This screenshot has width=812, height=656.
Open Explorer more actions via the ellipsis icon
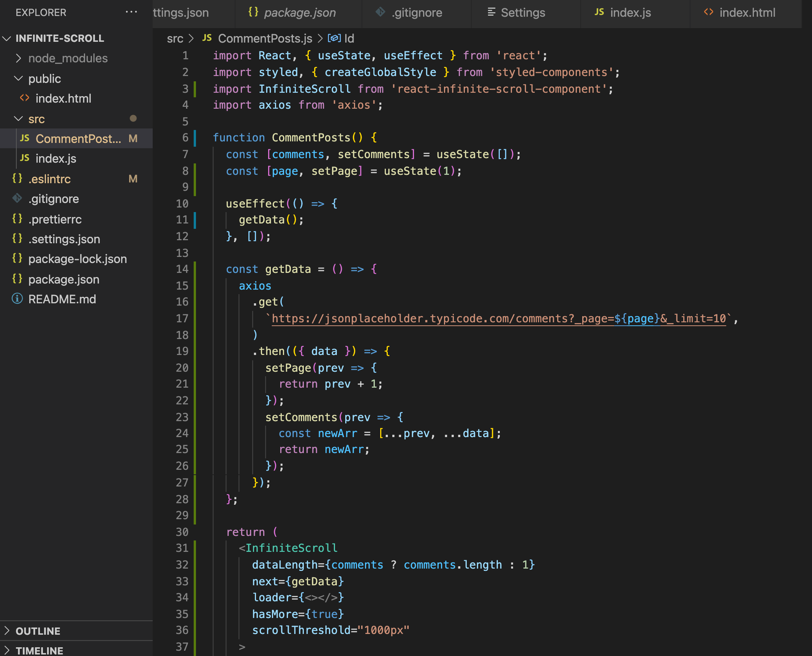coord(131,12)
